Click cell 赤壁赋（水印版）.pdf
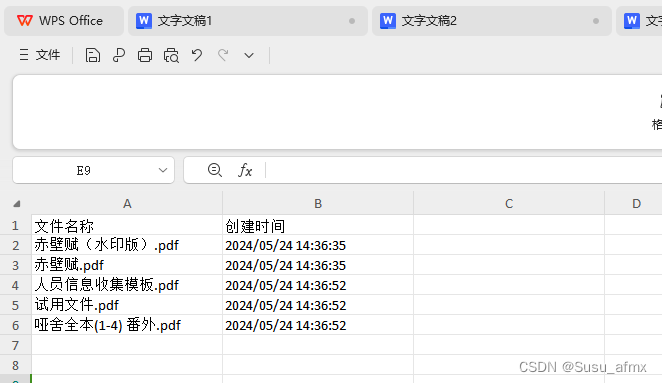Screen dimensions: 662x383 [127, 245]
